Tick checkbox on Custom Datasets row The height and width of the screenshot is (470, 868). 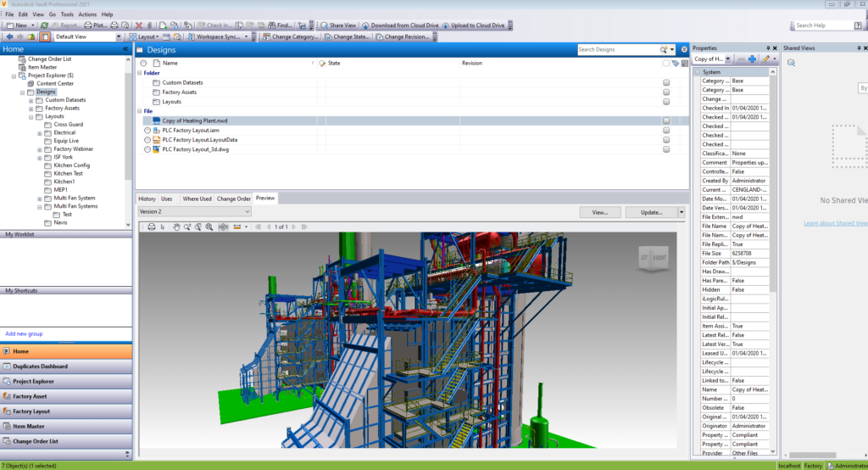pos(666,82)
